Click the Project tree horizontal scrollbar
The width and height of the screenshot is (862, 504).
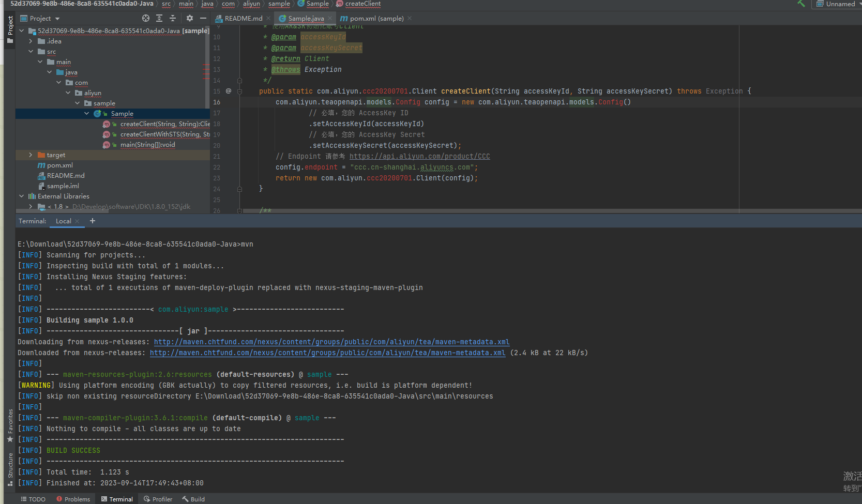pyautogui.click(x=62, y=211)
